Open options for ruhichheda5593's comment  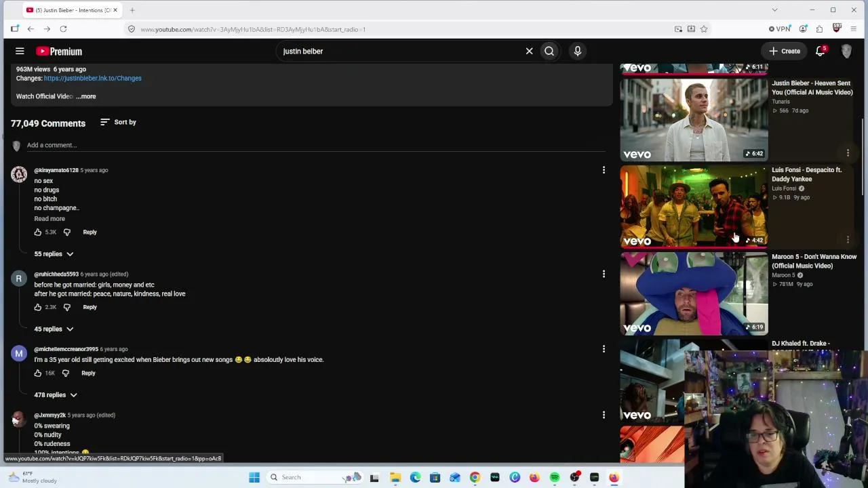[604, 274]
